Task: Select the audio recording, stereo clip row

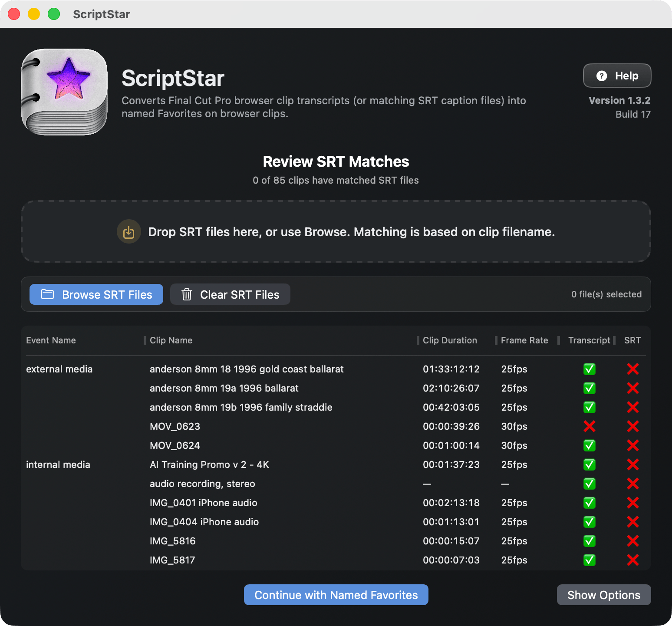Action: tap(202, 484)
